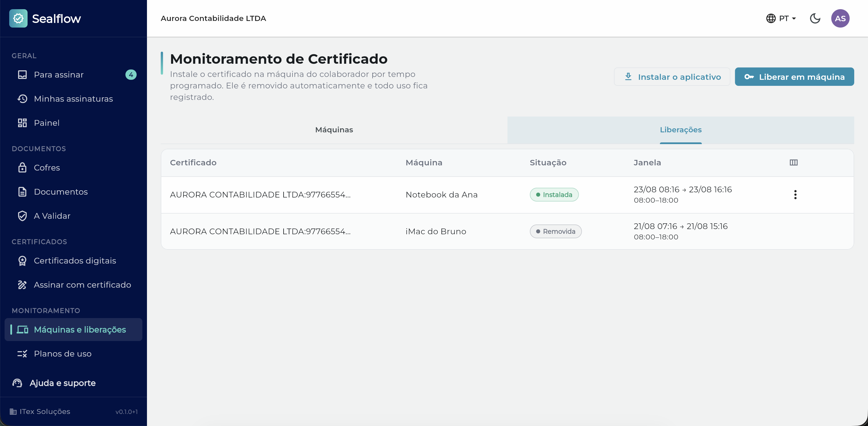Click the Instalar o aplicativo button
Screen dimensions: 868x426
(672, 77)
